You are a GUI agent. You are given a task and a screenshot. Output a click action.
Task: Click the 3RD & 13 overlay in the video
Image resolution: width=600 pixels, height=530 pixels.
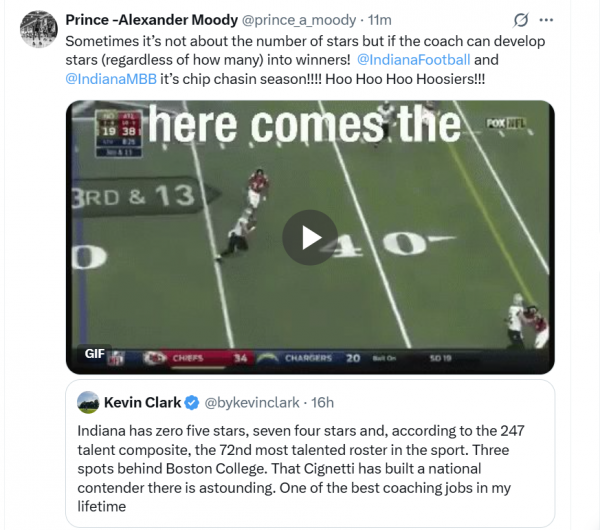tap(134, 195)
